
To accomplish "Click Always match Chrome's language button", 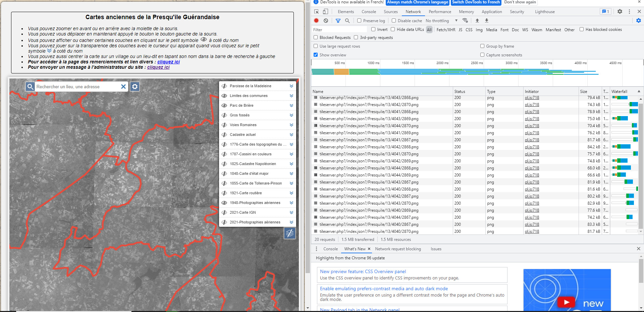I will [418, 2].
